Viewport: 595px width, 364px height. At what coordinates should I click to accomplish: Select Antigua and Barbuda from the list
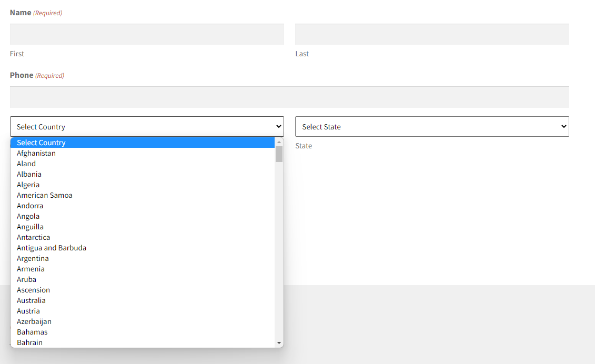point(142,248)
